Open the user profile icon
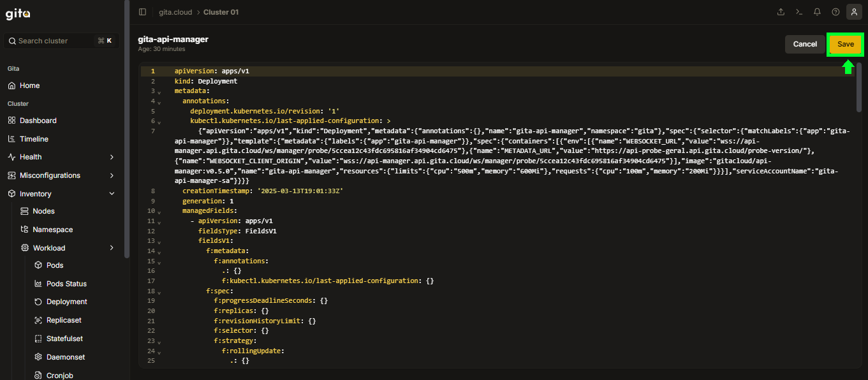868x380 pixels. (854, 12)
